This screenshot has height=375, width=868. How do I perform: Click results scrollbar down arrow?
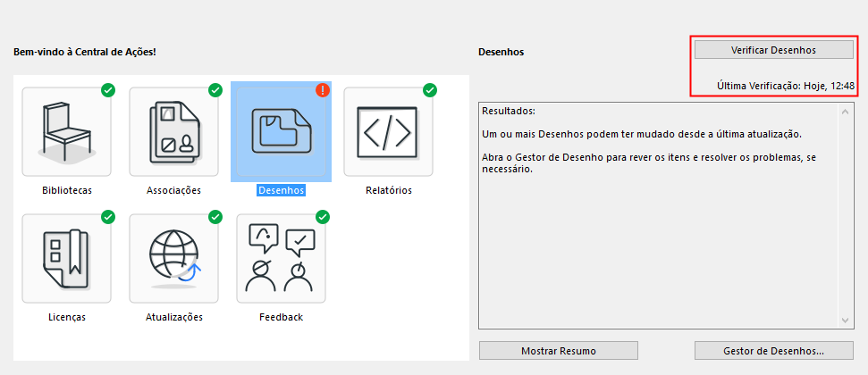pyautogui.click(x=845, y=321)
